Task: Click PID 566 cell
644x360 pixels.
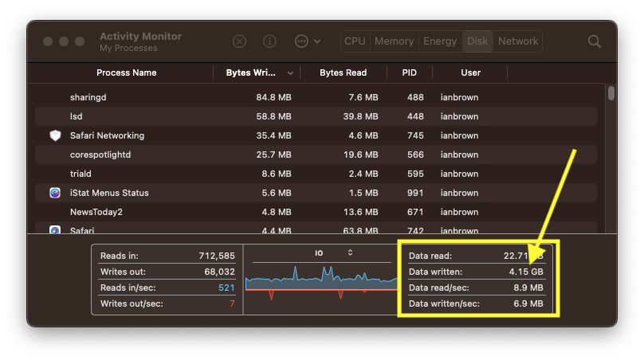Action: [x=415, y=155]
